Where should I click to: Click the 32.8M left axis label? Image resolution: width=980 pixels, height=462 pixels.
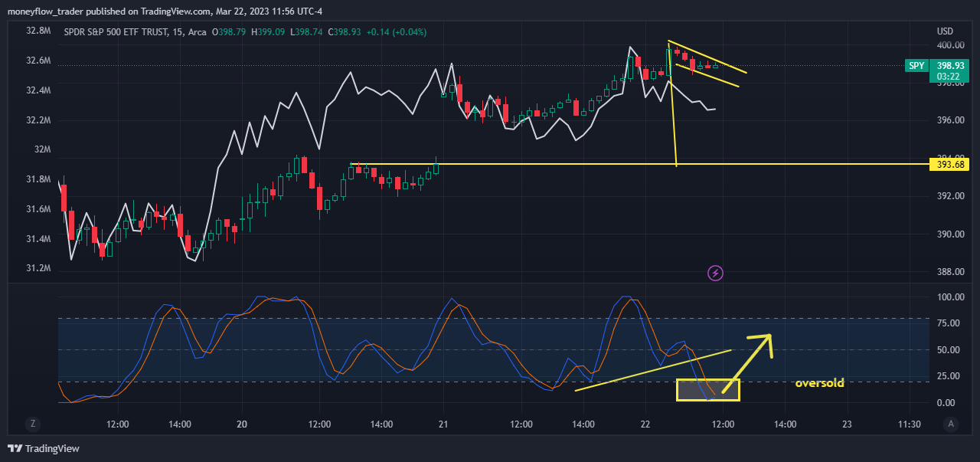(38, 31)
